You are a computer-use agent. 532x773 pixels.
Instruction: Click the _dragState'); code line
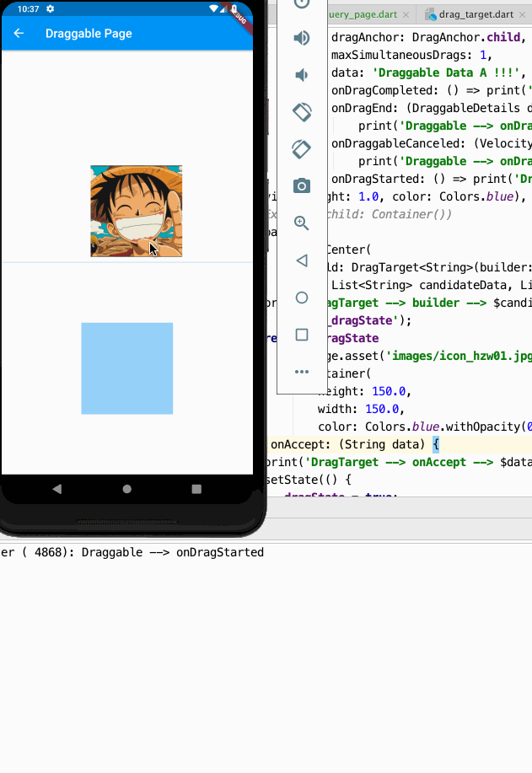pos(369,320)
